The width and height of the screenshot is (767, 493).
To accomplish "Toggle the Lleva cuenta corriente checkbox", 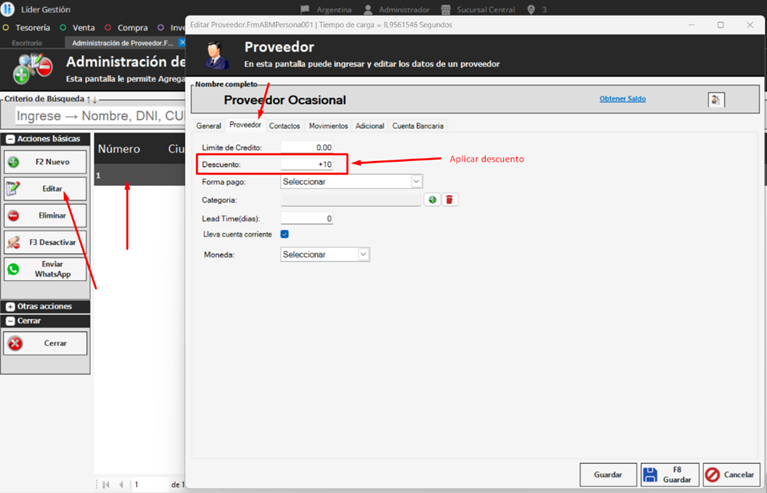I will 285,234.
